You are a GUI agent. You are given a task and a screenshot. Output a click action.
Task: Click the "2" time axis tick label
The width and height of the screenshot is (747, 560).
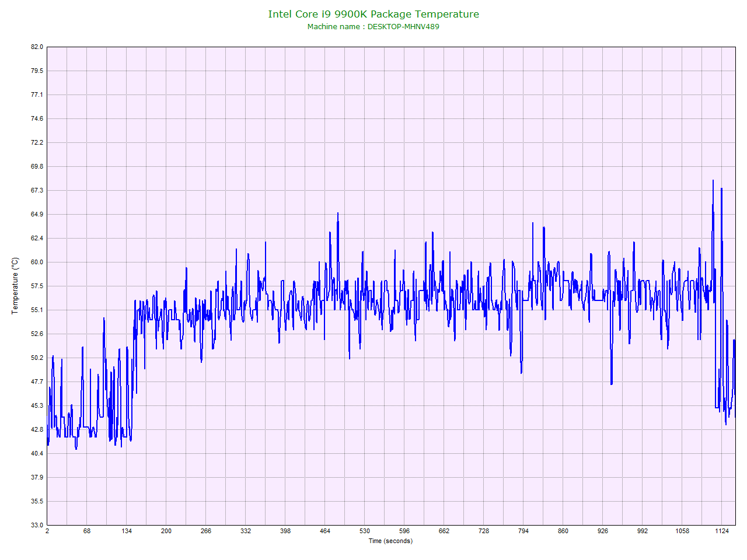click(47, 531)
